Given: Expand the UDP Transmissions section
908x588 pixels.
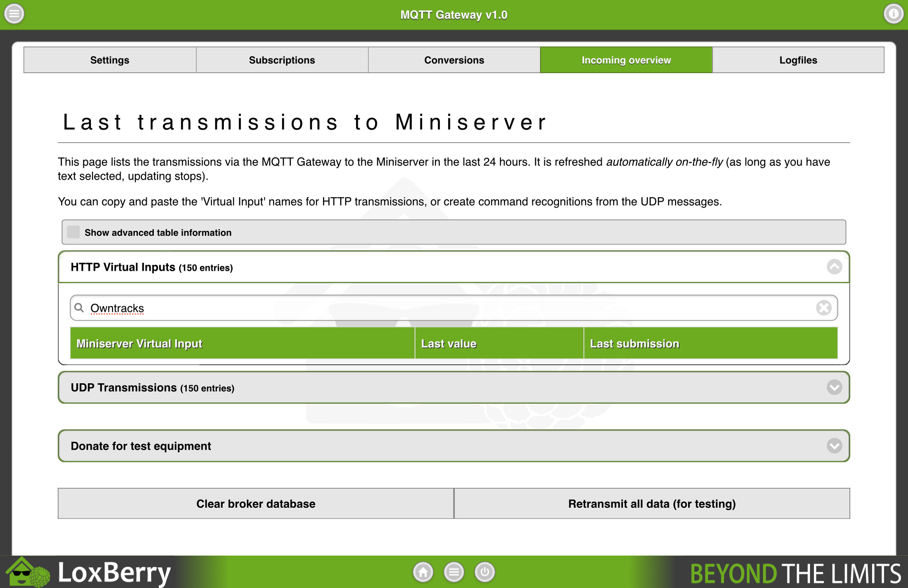Looking at the screenshot, I should (x=834, y=388).
